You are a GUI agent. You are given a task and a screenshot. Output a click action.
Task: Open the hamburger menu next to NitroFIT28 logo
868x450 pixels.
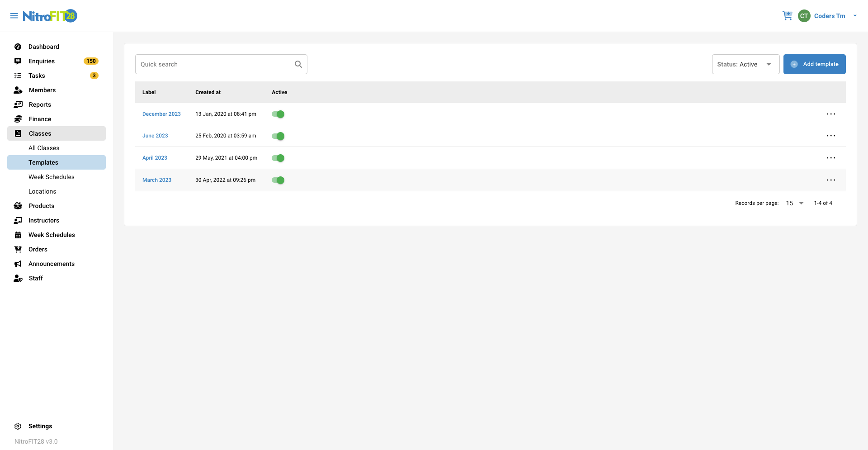[14, 15]
